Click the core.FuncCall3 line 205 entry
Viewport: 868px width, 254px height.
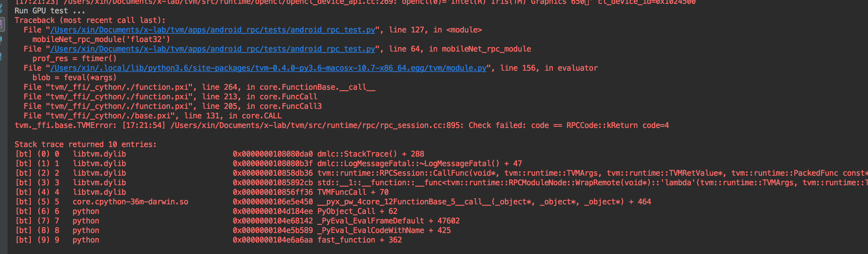tap(173, 106)
